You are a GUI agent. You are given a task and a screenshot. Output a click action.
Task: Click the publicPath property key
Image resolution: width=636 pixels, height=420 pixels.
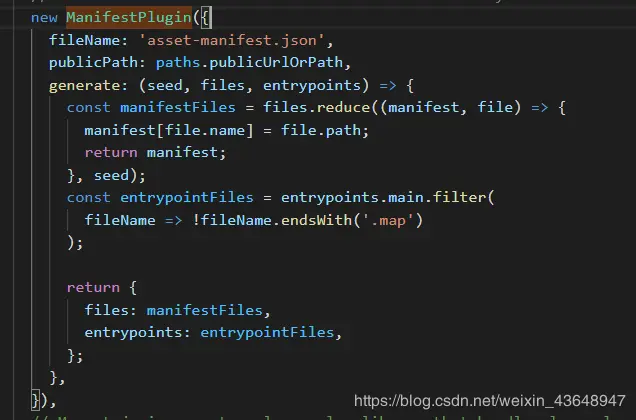(93, 63)
